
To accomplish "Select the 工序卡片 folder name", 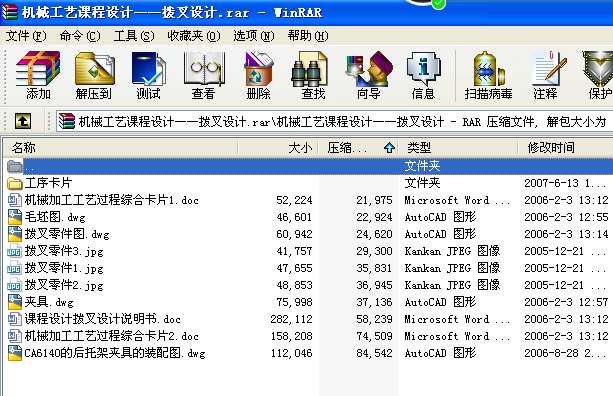I will coord(48,183).
